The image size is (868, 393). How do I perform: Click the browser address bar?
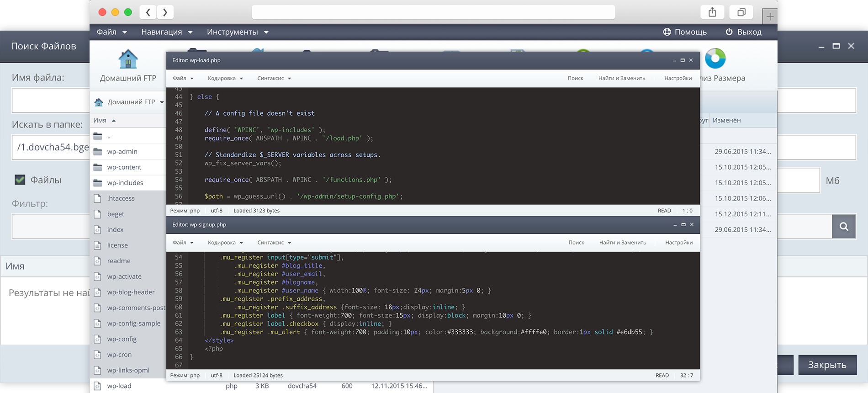433,12
